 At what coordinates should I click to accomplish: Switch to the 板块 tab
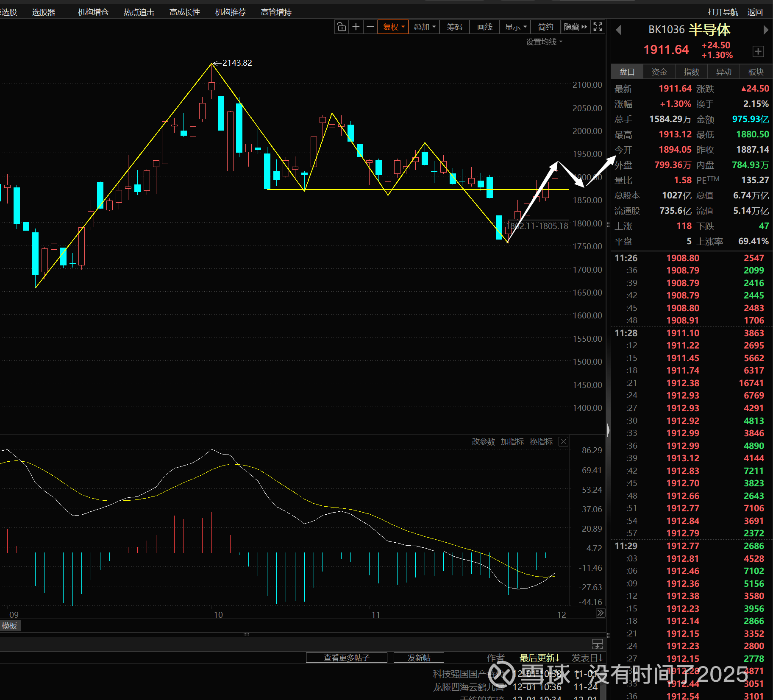coord(756,72)
